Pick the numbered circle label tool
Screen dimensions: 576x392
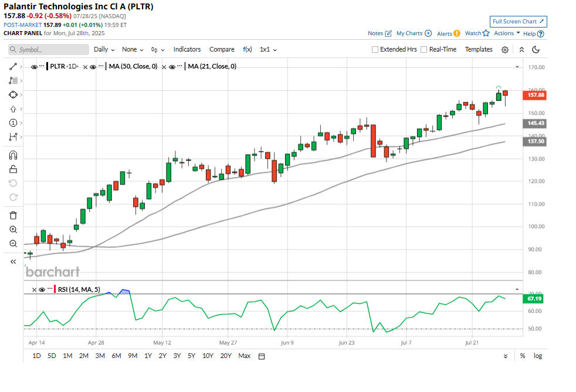tap(13, 123)
